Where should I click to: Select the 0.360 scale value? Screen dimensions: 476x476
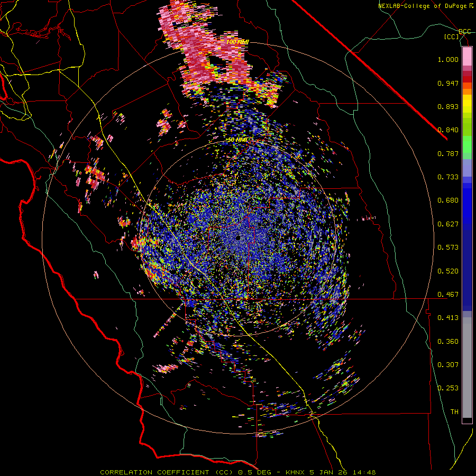(448, 342)
